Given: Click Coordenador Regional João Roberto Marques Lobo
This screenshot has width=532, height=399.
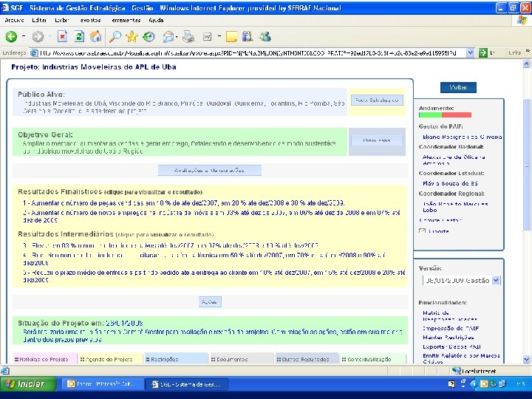Looking at the screenshot, I should click(x=455, y=207).
